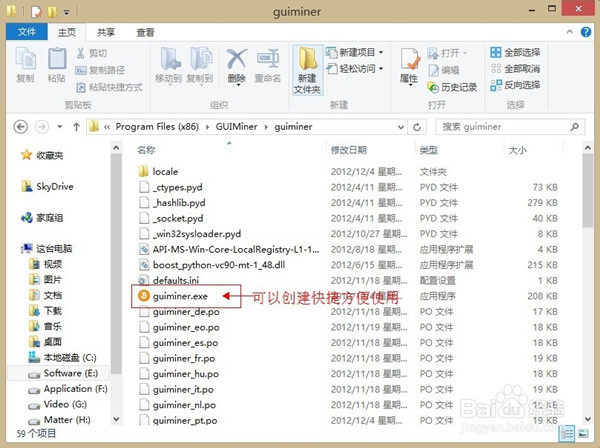This screenshot has width=600, height=448.
Task: Open the locale folder icon
Action: coord(143,171)
